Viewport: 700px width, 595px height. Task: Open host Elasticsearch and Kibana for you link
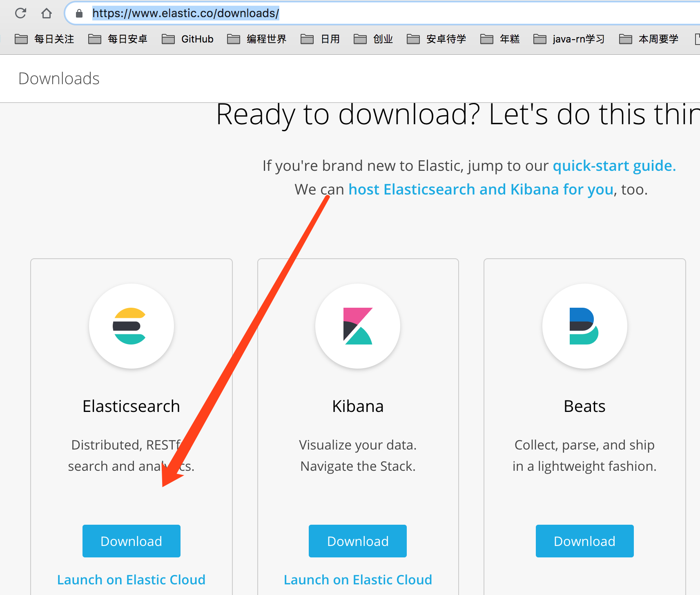click(481, 189)
